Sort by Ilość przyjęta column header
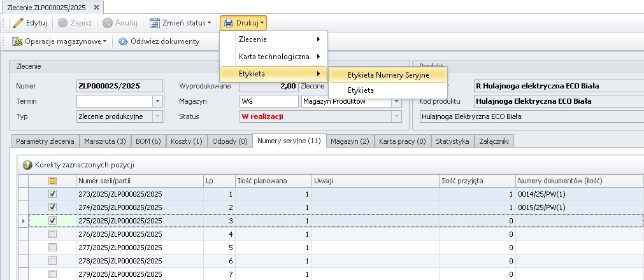The height and width of the screenshot is (280, 644). 477,181
